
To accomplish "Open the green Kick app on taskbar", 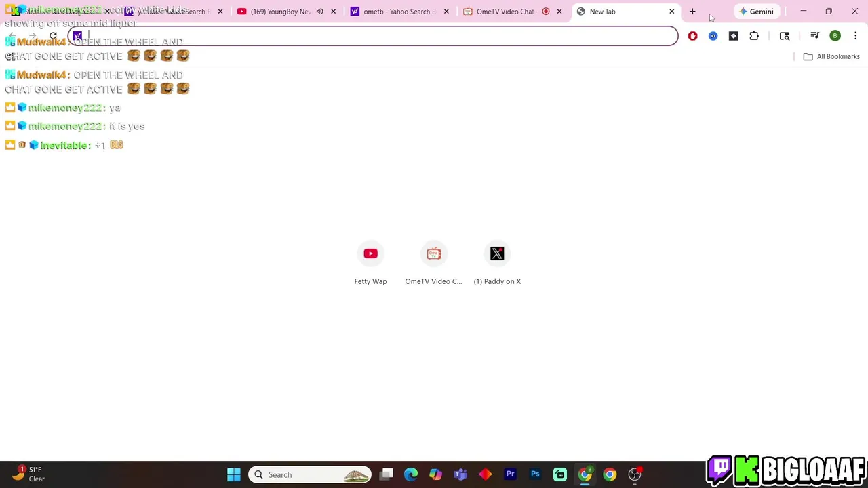I will click(x=560, y=474).
